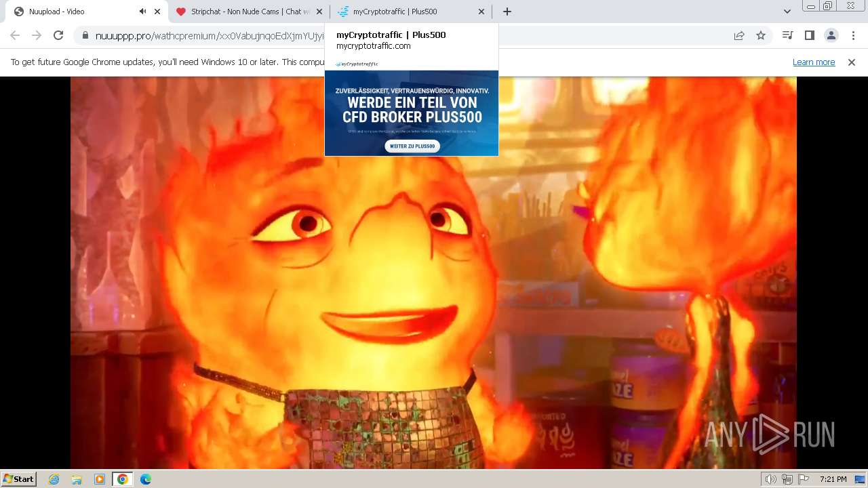Image resolution: width=868 pixels, height=488 pixels.
Task: Expand the tab search dropdown
Action: coord(787,12)
